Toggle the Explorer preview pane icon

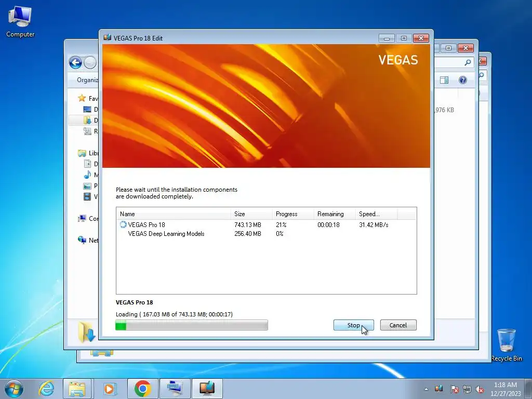[444, 79]
